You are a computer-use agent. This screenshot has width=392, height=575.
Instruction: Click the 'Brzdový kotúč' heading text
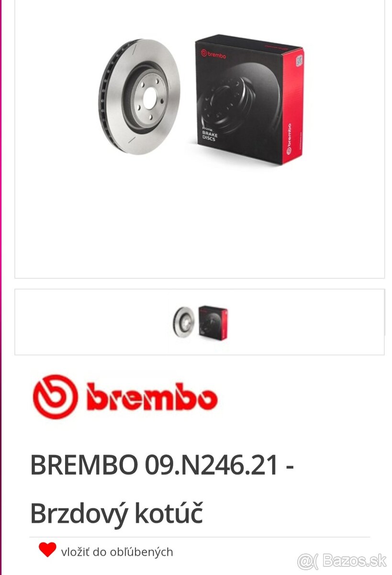click(116, 514)
